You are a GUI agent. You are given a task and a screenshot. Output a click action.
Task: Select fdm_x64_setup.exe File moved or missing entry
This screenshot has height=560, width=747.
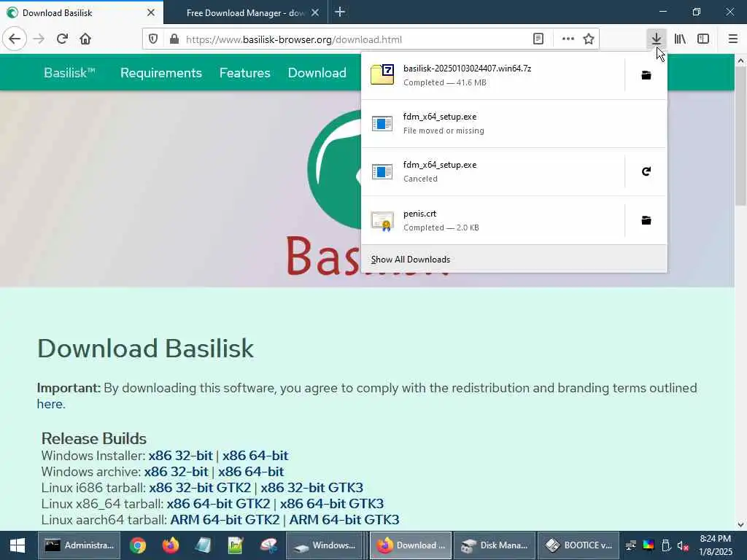514,124
